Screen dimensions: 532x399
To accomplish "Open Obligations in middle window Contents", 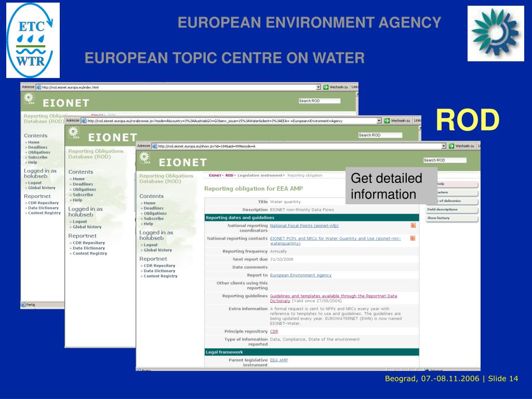I will (x=85, y=189).
